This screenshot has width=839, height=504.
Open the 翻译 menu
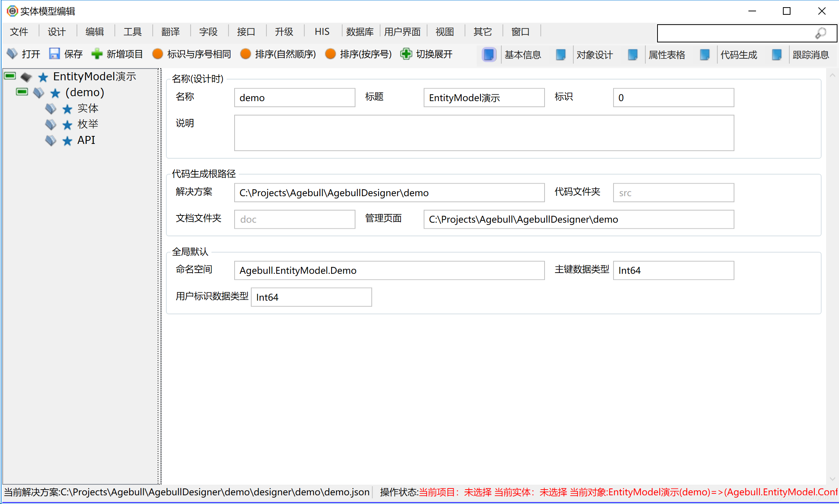[171, 32]
